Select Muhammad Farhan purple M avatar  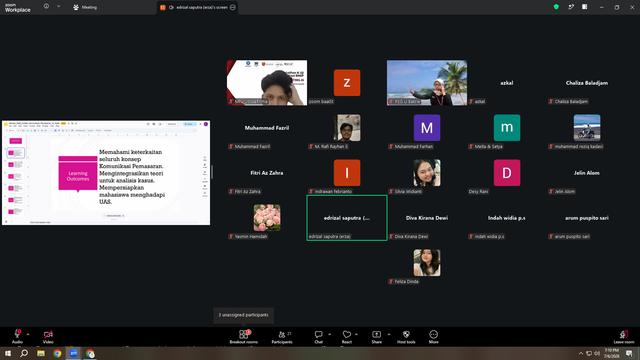pyautogui.click(x=427, y=128)
